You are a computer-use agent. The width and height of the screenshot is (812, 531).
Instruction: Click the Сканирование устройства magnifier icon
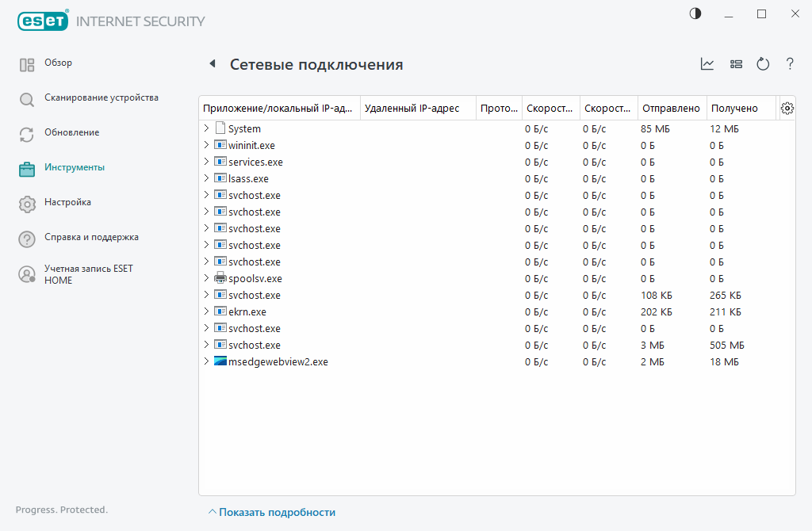27,99
